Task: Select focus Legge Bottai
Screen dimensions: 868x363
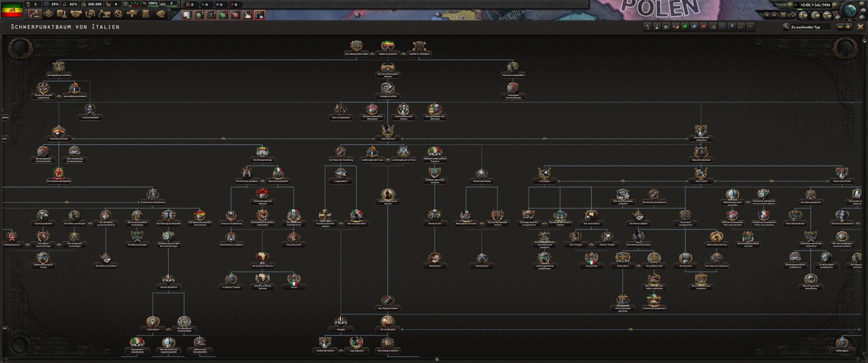Action: [341, 175]
